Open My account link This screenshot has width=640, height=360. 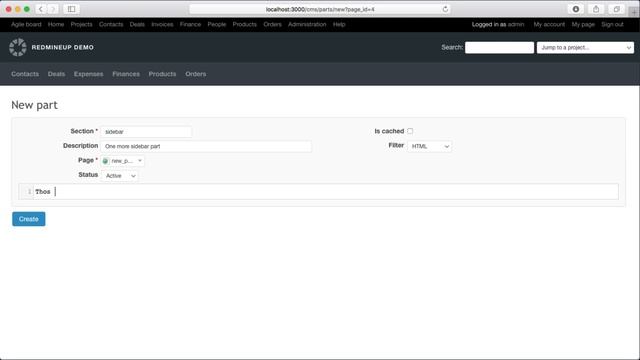pos(549,24)
